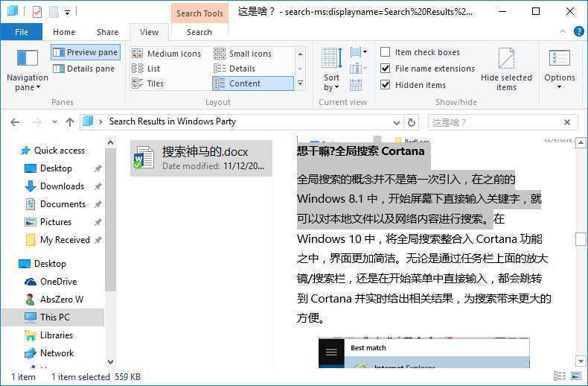Image resolution: width=588 pixels, height=386 pixels.
Task: Switch to the Share tab
Action: tap(108, 32)
